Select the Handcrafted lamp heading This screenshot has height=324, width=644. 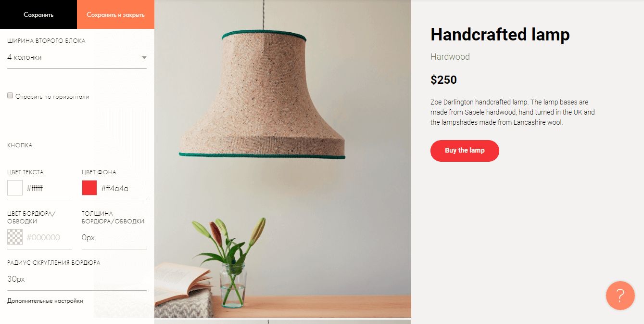pos(500,35)
